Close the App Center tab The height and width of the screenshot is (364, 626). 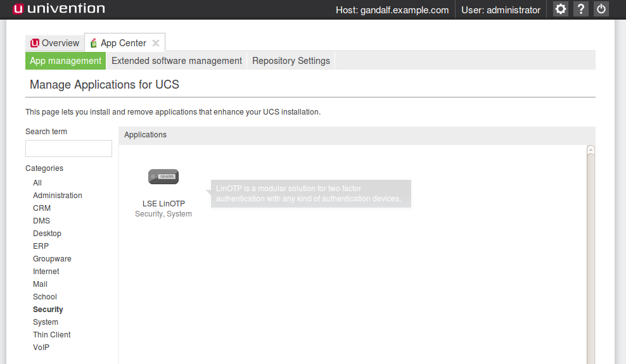tap(156, 43)
